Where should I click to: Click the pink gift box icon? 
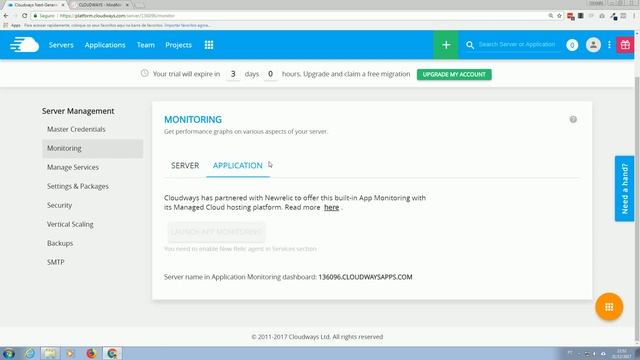(x=625, y=45)
